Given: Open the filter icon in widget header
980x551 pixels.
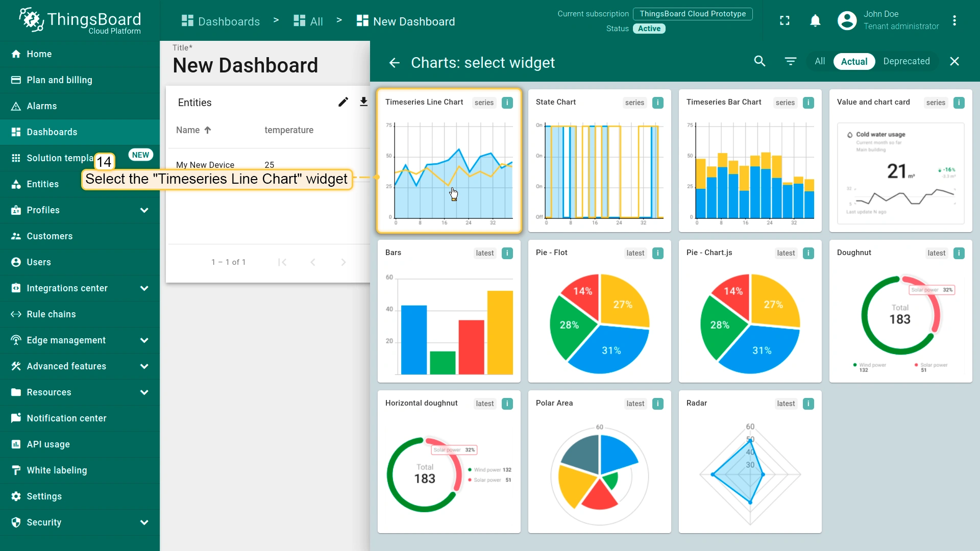Looking at the screenshot, I should 790,62.
